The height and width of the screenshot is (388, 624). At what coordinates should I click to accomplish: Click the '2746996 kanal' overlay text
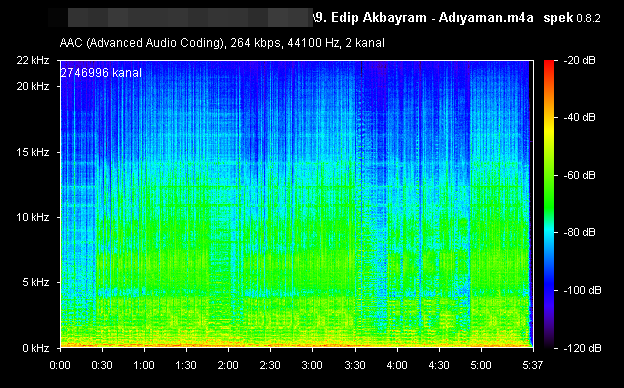(x=101, y=73)
